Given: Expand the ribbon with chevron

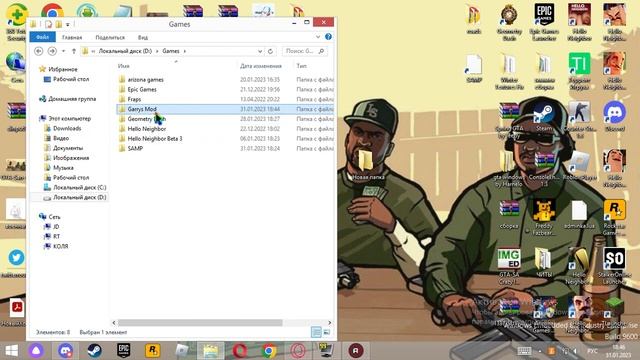Looking at the screenshot, I should point(318,37).
